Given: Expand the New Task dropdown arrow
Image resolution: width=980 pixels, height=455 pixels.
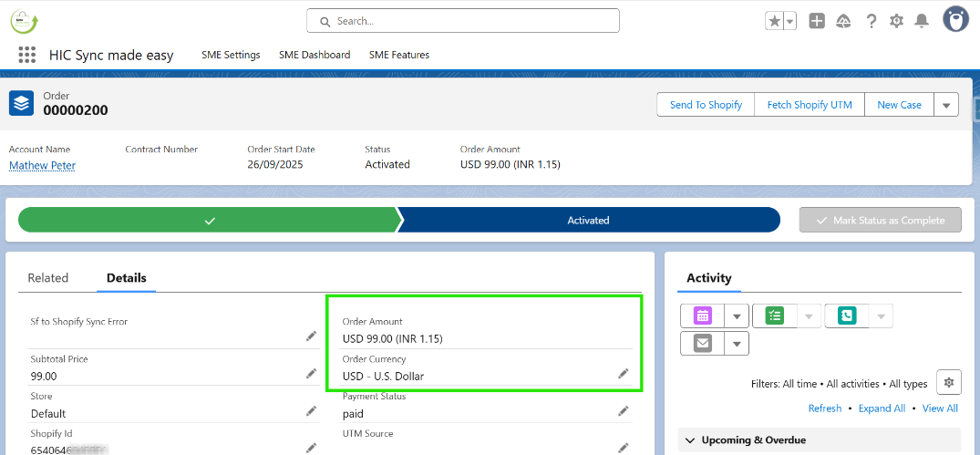Looking at the screenshot, I should point(809,316).
